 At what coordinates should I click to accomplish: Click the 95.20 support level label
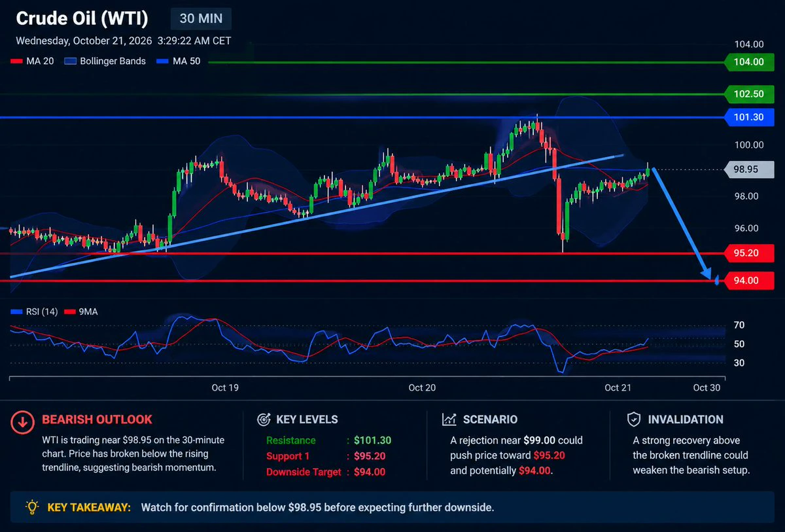(x=748, y=253)
